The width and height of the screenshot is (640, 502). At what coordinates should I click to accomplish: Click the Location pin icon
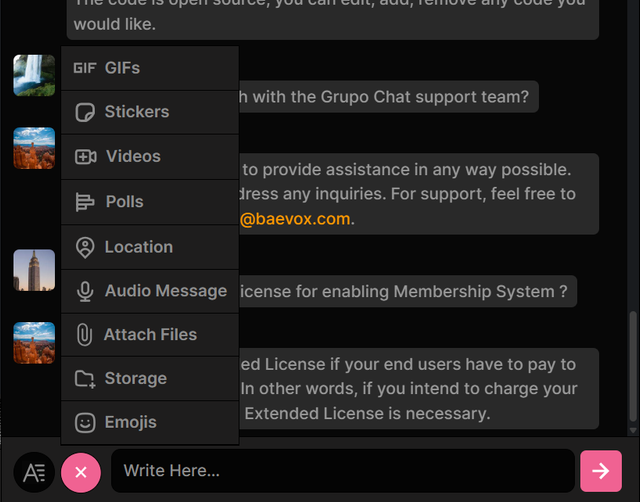tap(85, 247)
